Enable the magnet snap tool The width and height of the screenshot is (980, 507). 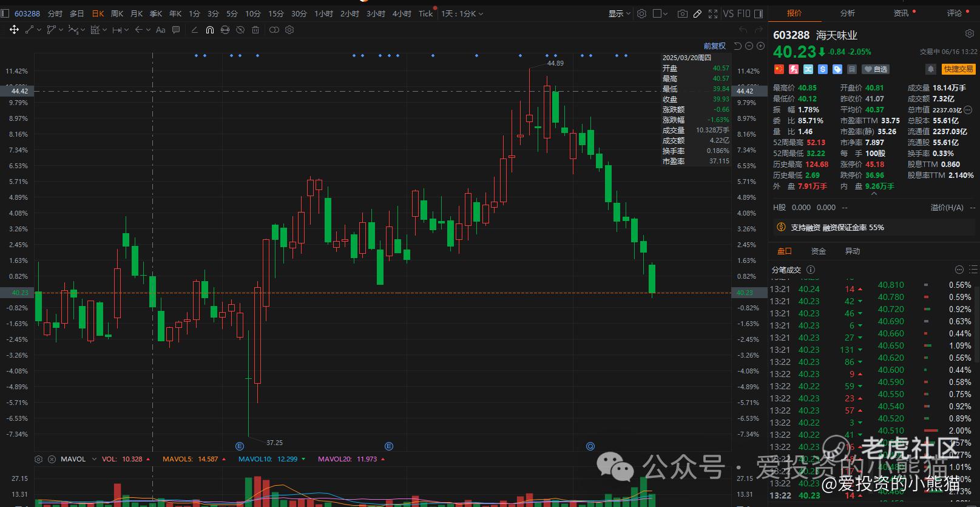(x=209, y=30)
